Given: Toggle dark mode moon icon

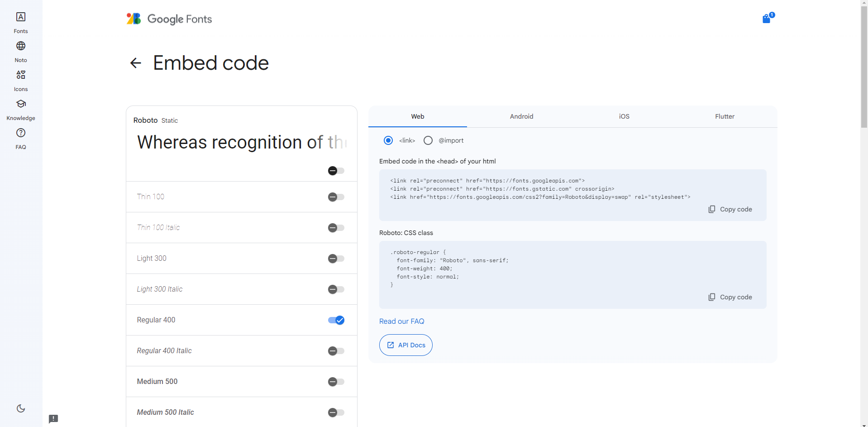Looking at the screenshot, I should [21, 408].
